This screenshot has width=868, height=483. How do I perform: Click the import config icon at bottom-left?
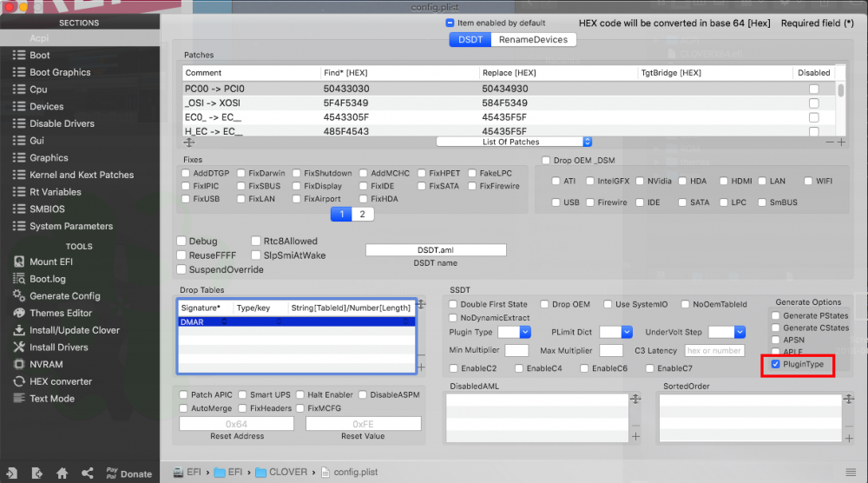coord(11,473)
